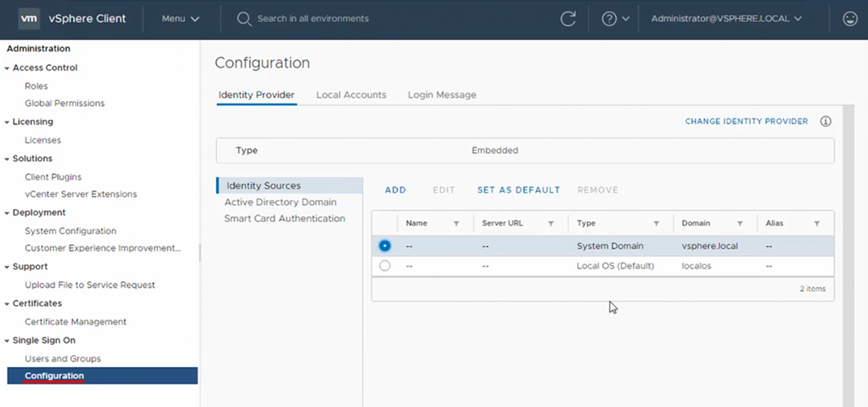Switch to the Local Accounts tab
This screenshot has width=868, height=407.
click(x=351, y=95)
